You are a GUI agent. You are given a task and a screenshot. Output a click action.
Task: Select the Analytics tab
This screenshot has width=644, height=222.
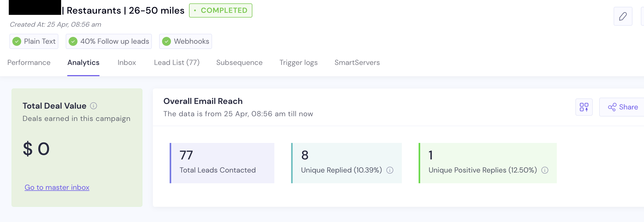click(x=84, y=63)
